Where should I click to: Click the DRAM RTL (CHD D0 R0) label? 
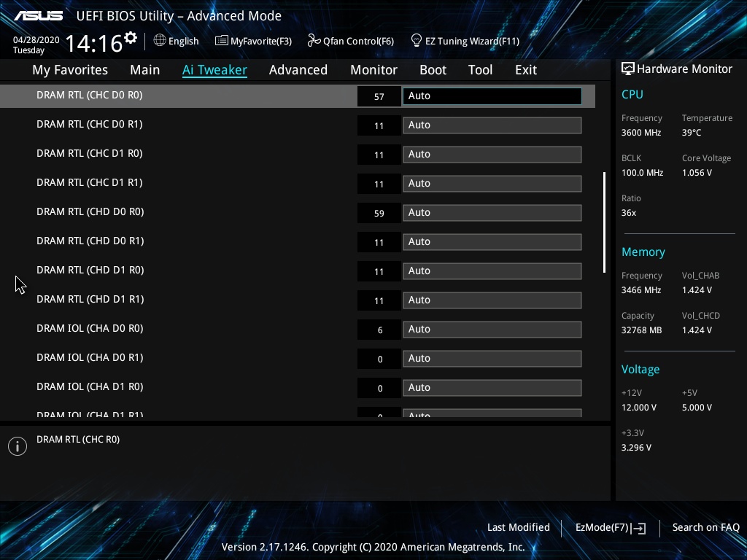point(90,211)
